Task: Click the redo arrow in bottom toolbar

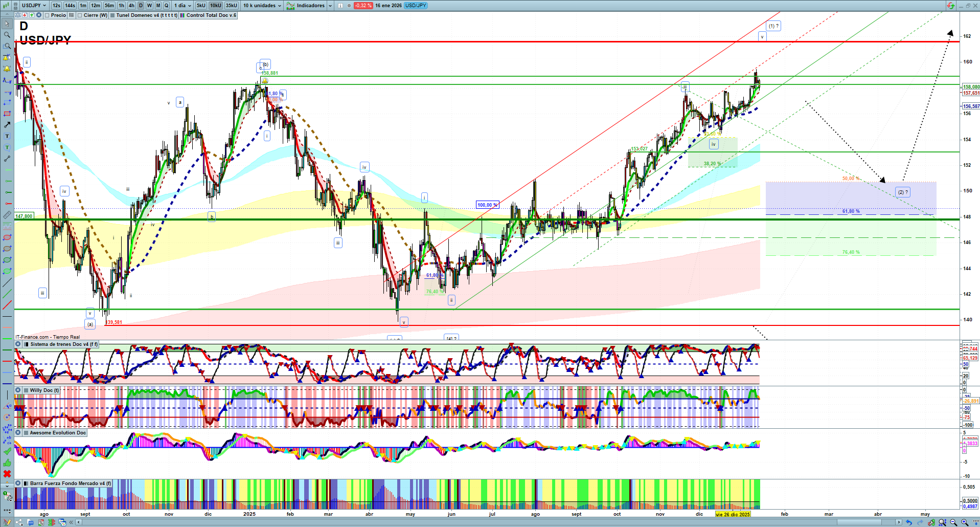Action: 920,522
